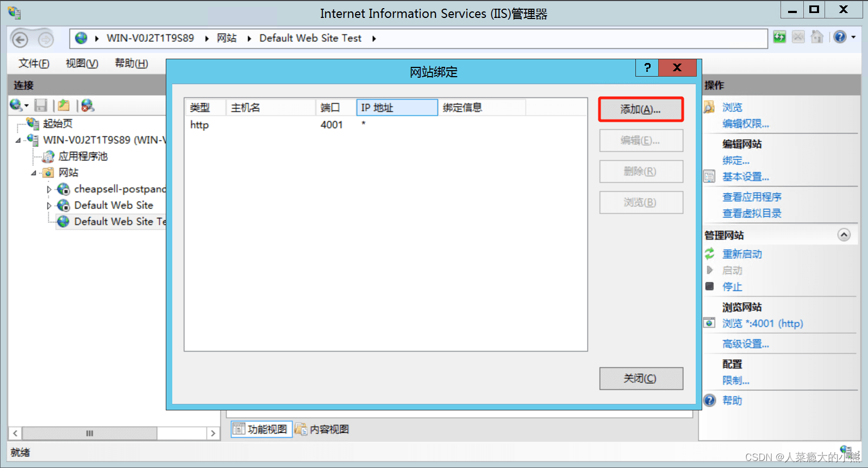Click the Restart site icon under Manage Website
The width and height of the screenshot is (868, 468).
710,254
